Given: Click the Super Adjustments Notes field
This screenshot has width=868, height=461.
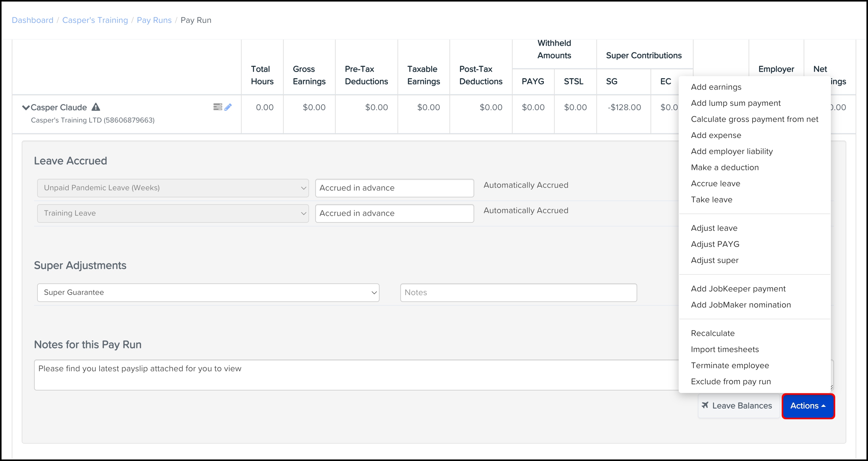Looking at the screenshot, I should pyautogui.click(x=518, y=292).
